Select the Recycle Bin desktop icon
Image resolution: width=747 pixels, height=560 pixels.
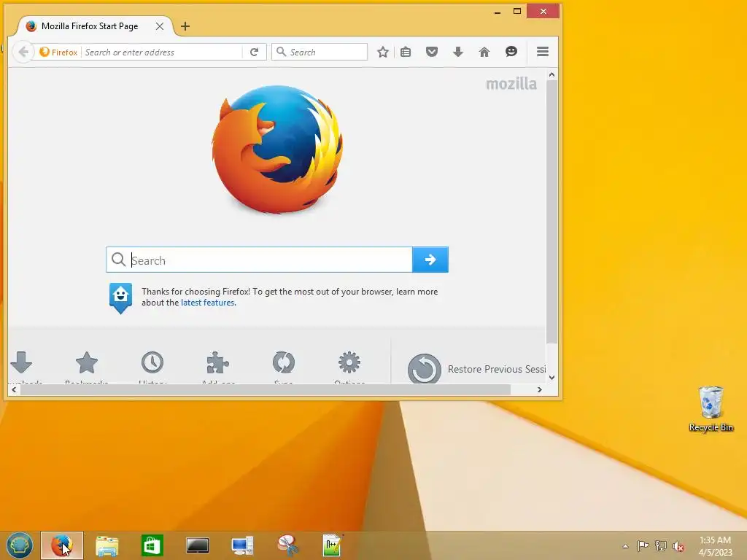pos(711,409)
